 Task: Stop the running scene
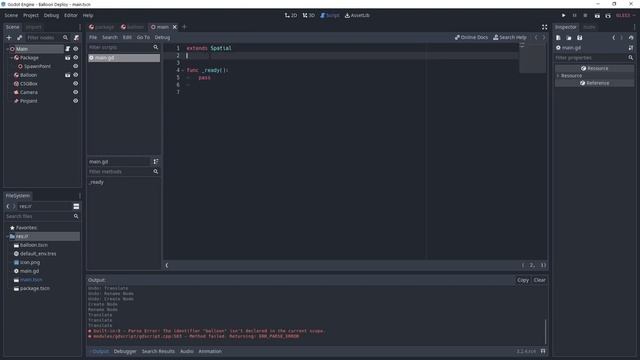pos(585,16)
